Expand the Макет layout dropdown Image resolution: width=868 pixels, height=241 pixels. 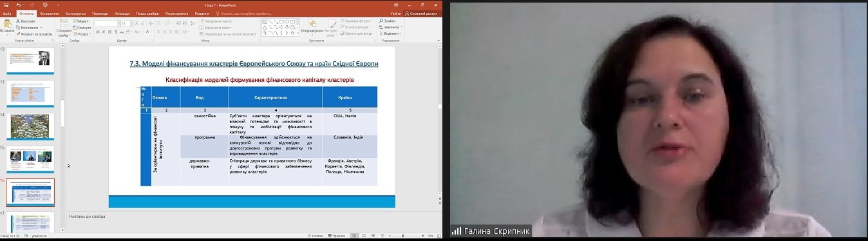(83, 21)
